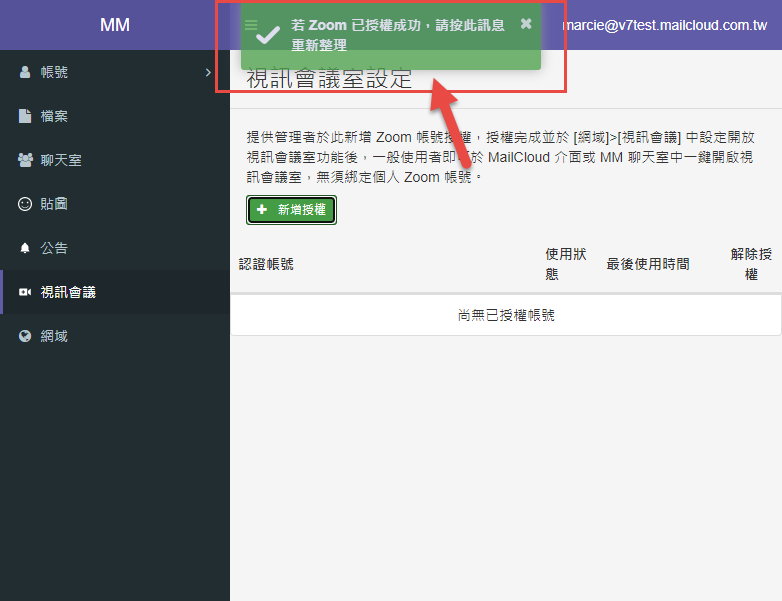782x601 pixels.
Task: Open the 網域 sidebar item
Action: [x=115, y=336]
